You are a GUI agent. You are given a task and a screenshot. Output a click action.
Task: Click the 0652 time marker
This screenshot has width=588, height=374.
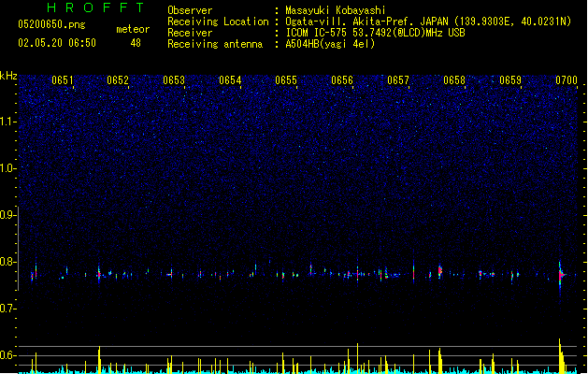pyautogui.click(x=118, y=80)
